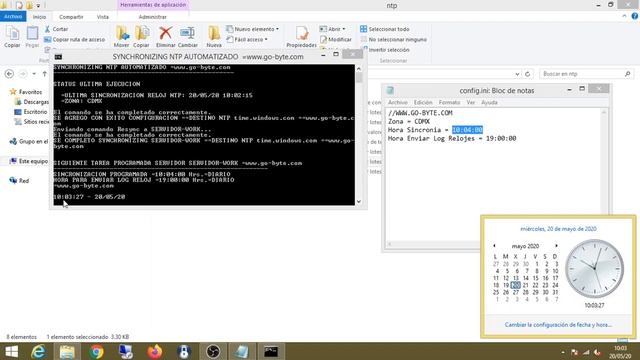
Task: Open Edición menu in Bloc de notas
Action: (x=423, y=102)
